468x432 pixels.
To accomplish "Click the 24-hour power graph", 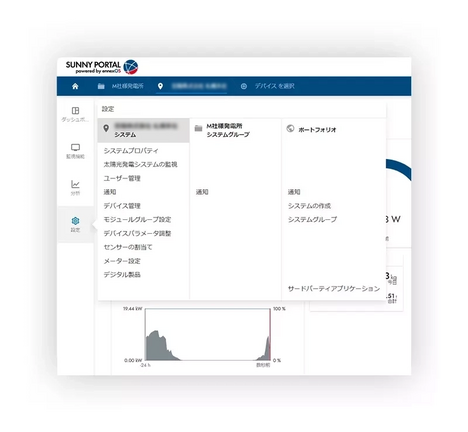I will point(207,334).
